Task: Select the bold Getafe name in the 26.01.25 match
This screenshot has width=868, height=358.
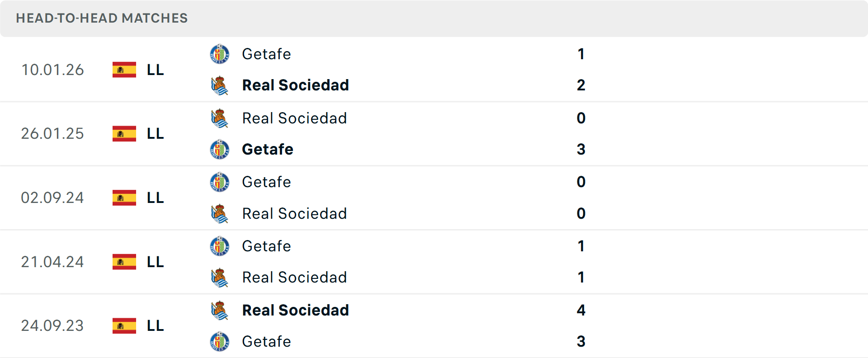Action: (x=268, y=149)
